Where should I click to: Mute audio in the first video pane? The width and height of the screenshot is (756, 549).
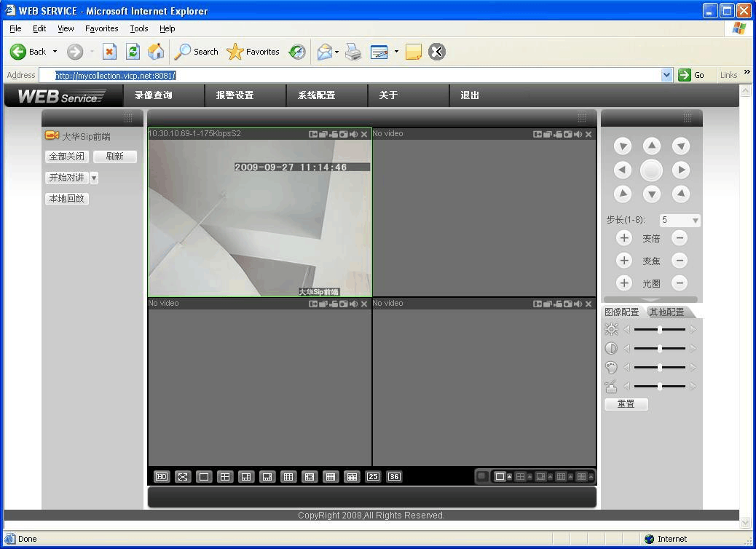(x=354, y=134)
